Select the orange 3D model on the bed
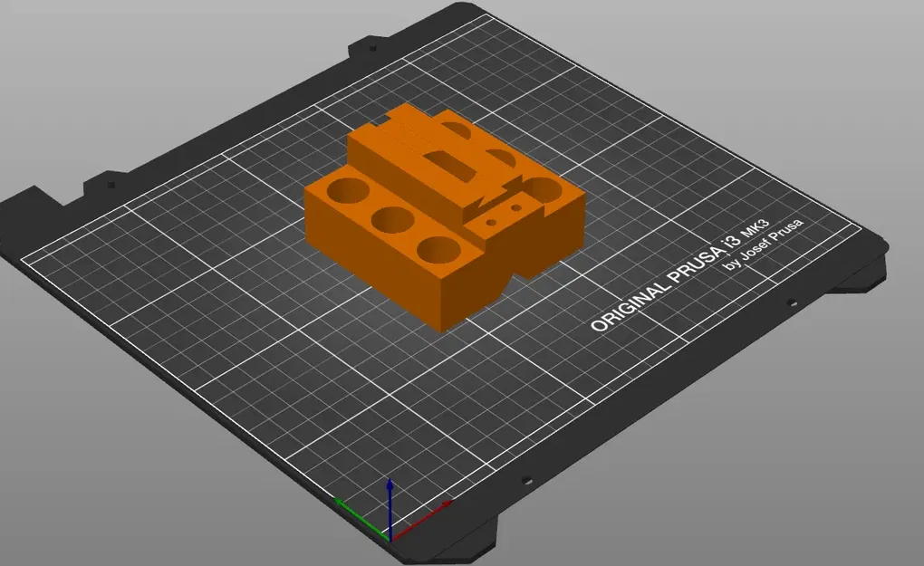 pos(445,218)
